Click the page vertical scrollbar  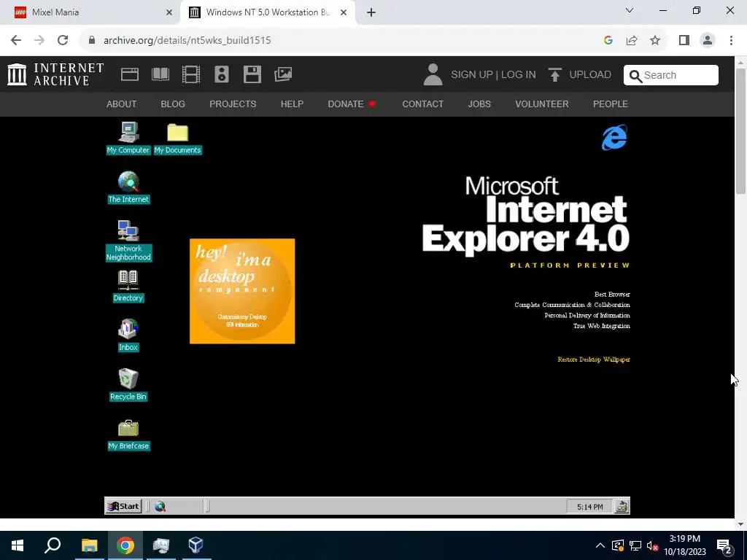pos(740,131)
